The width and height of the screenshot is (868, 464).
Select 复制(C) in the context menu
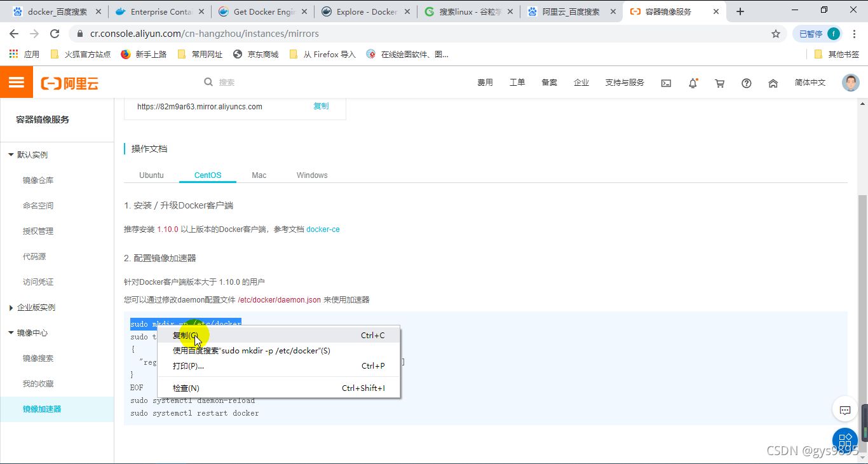coord(278,335)
